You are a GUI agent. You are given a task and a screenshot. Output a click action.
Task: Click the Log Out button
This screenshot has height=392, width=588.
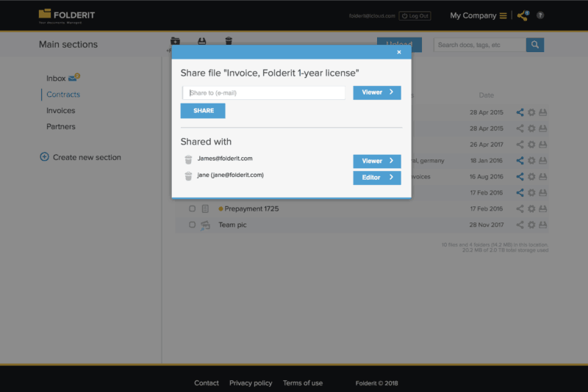pos(415,15)
